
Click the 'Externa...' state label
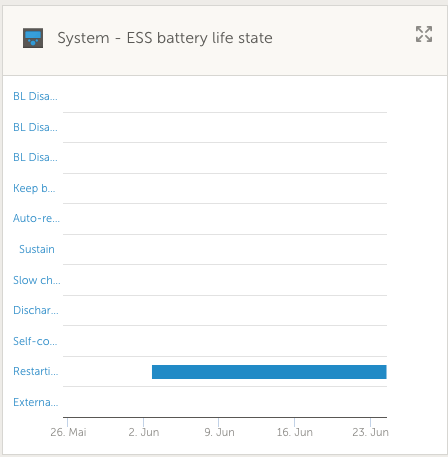coord(36,402)
